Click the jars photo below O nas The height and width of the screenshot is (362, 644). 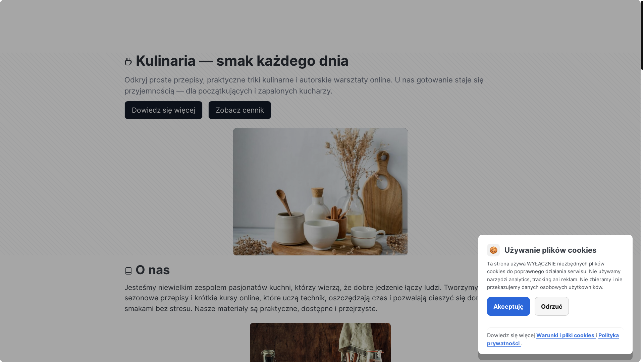coord(320,342)
